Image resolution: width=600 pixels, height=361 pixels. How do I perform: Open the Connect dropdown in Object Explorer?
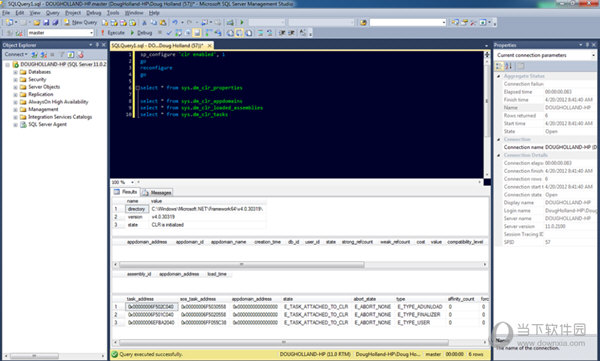pos(16,55)
